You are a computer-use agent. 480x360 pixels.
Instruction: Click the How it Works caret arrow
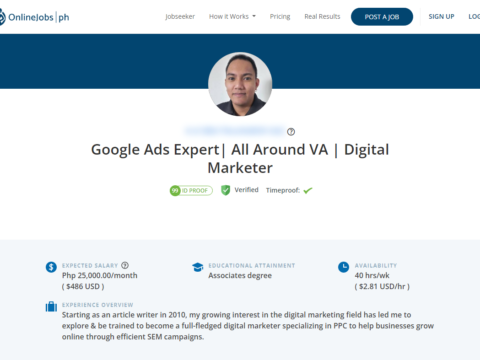[254, 16]
